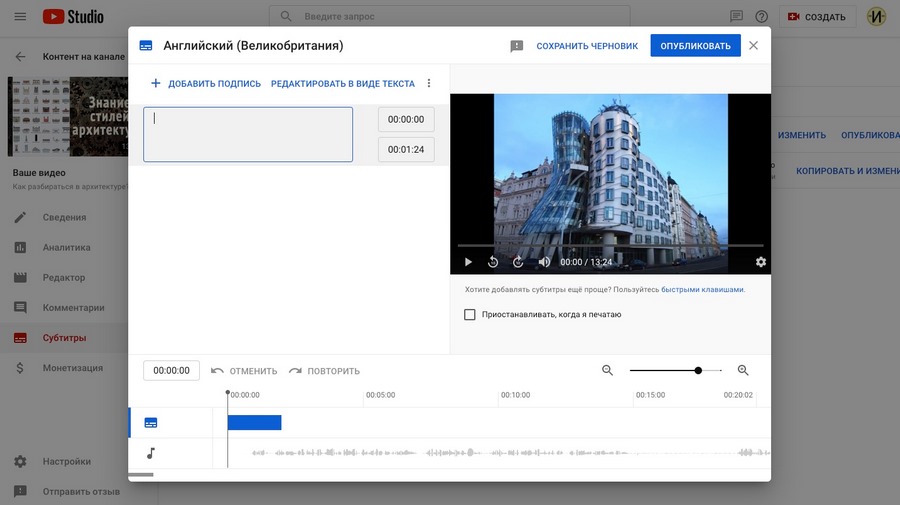Click the subtitle text input box
The height and width of the screenshot is (505, 900).
[x=248, y=134]
